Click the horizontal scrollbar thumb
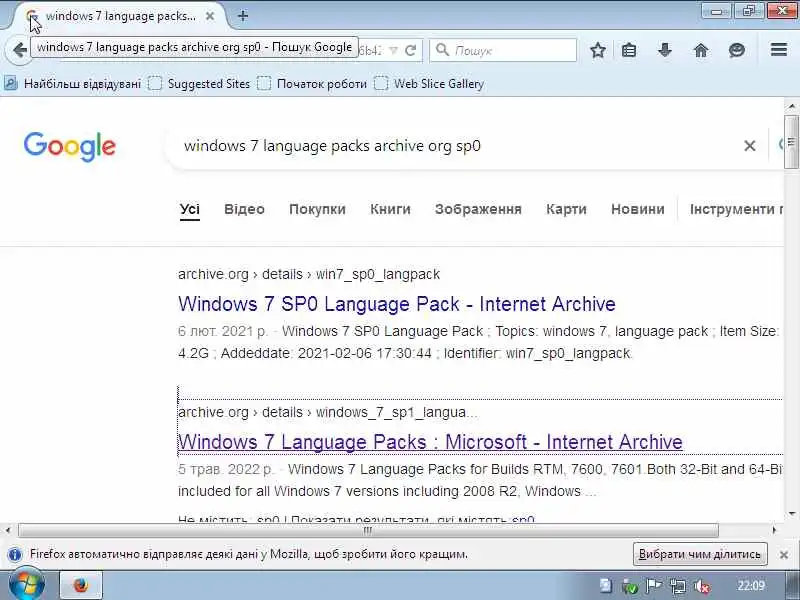 pos(368,531)
